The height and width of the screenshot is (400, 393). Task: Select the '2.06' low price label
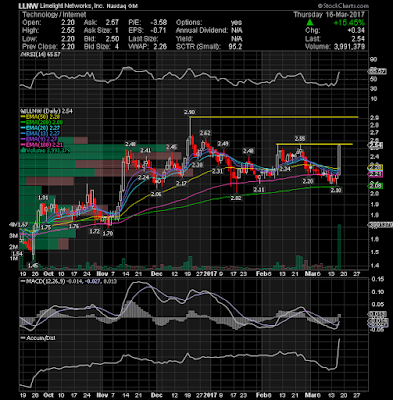(x=156, y=194)
